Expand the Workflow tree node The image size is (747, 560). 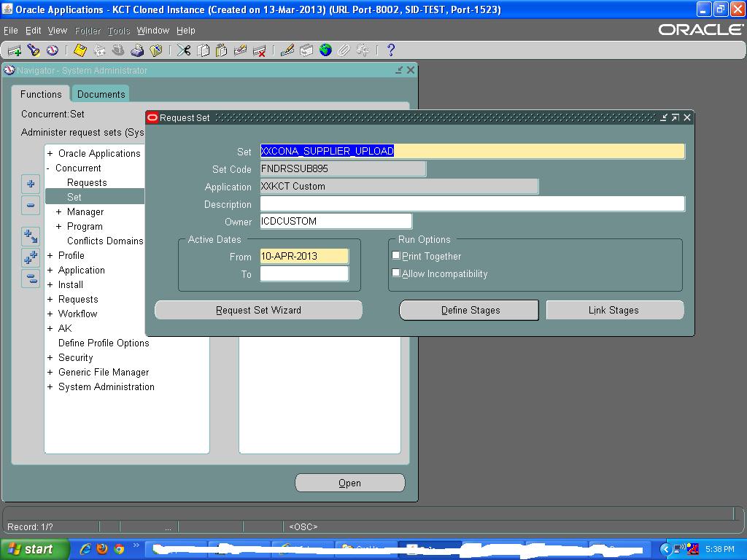50,314
